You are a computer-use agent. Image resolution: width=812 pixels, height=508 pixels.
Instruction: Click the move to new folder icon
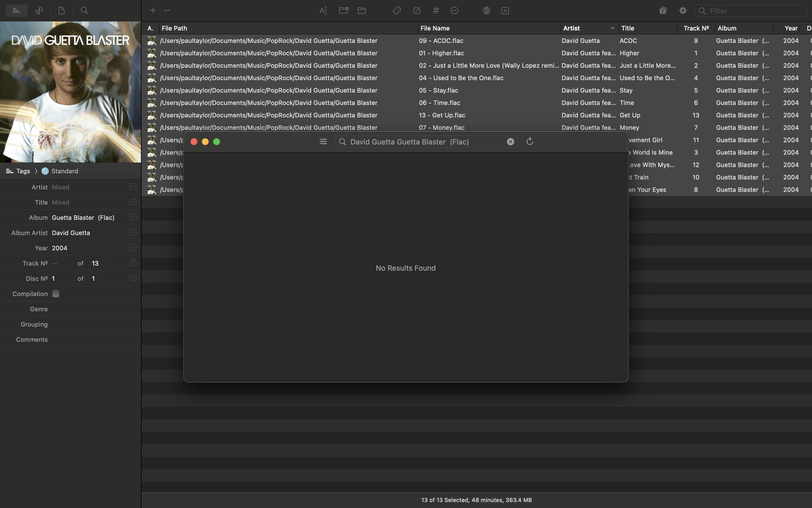[x=344, y=10]
